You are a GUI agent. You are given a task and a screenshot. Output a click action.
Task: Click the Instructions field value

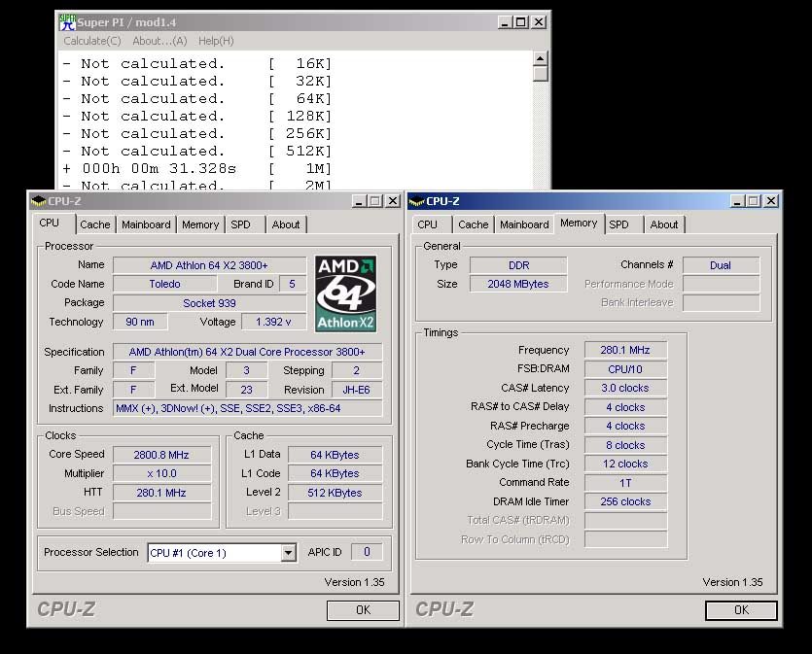pos(247,408)
